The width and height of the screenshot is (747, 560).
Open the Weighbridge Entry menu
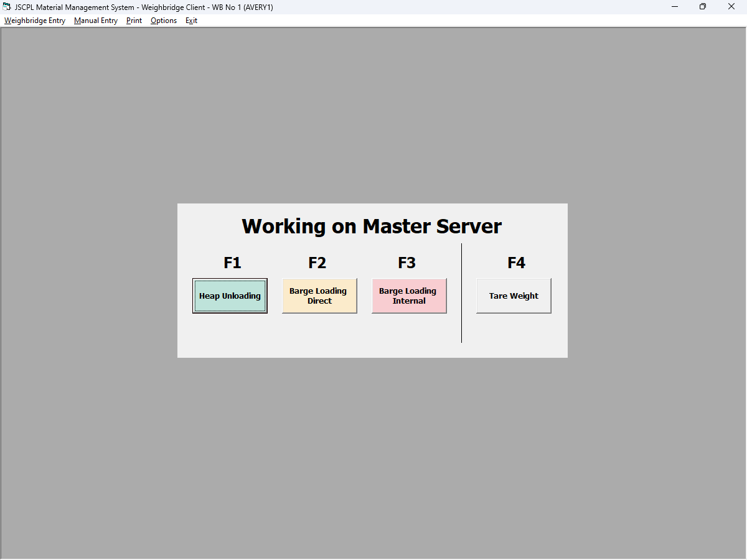(34, 21)
